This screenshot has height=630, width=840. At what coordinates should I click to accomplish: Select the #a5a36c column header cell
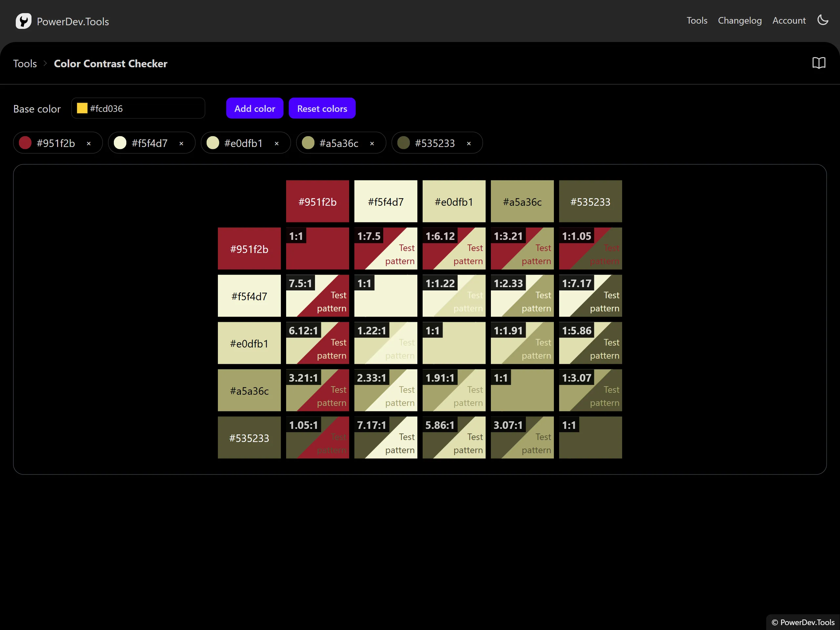coord(522,201)
